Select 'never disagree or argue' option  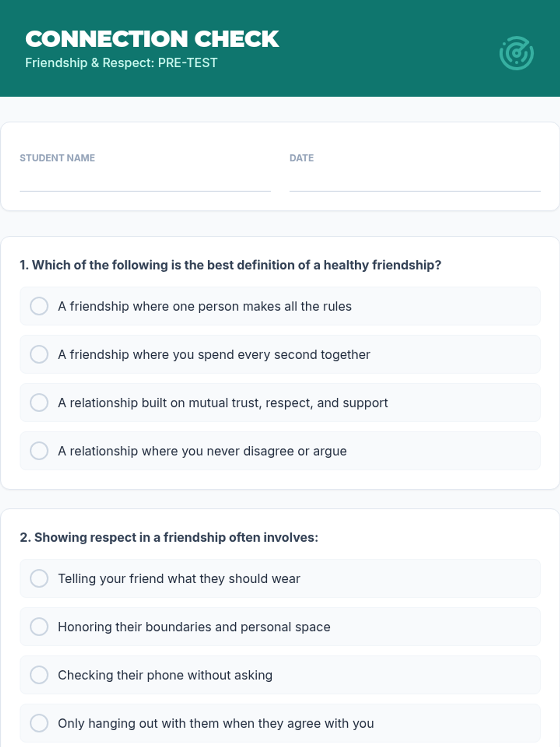click(x=280, y=451)
